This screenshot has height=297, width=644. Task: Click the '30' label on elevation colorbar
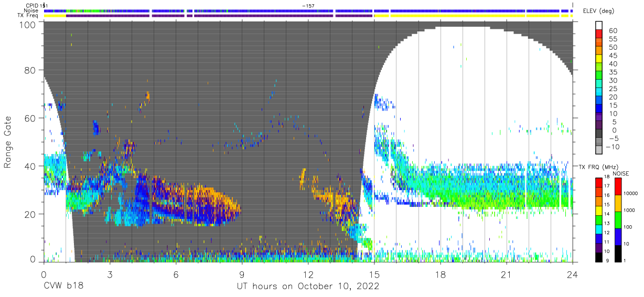[x=613, y=80]
